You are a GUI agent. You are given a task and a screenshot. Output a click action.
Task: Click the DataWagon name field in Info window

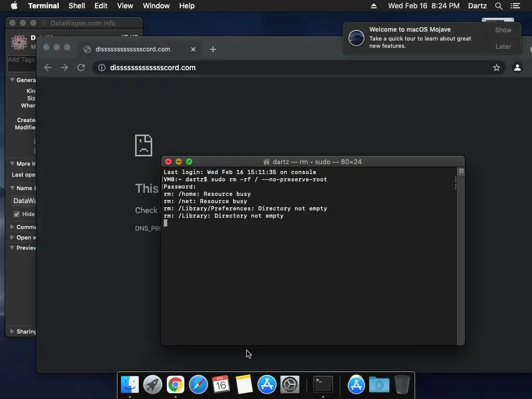(24, 201)
